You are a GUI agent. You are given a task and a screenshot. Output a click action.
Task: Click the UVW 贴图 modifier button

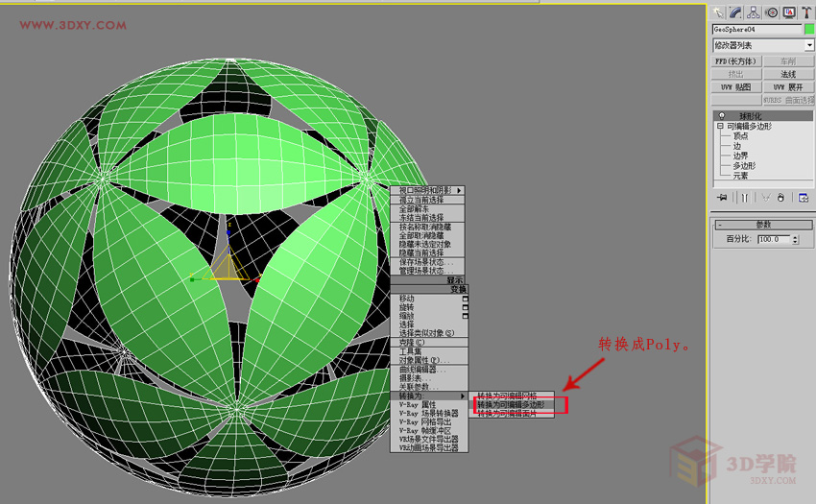click(736, 87)
